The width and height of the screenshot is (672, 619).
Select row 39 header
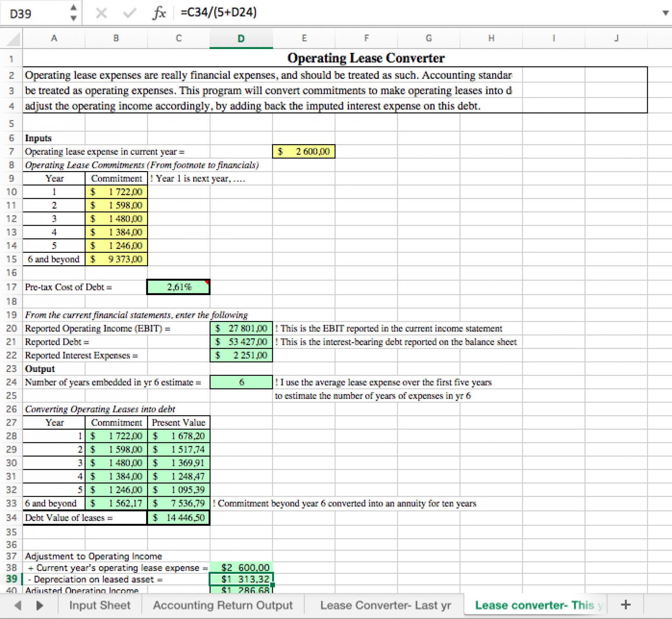tap(11, 579)
